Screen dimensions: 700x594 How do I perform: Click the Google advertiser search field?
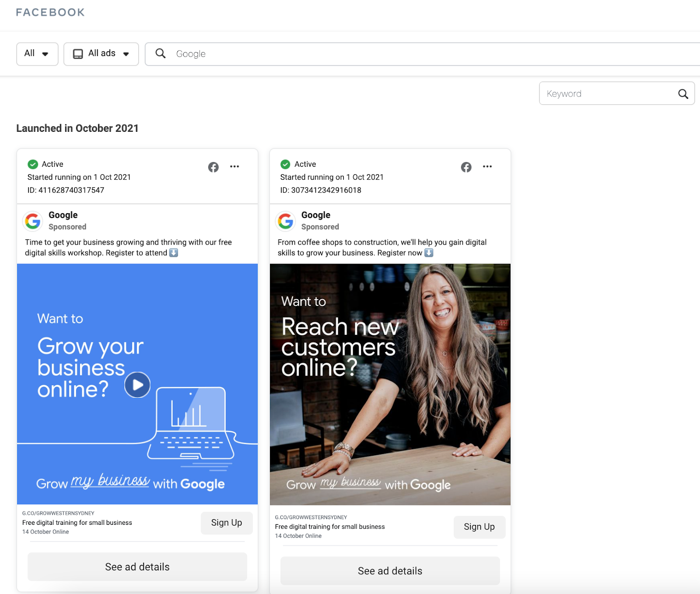pyautogui.click(x=423, y=54)
